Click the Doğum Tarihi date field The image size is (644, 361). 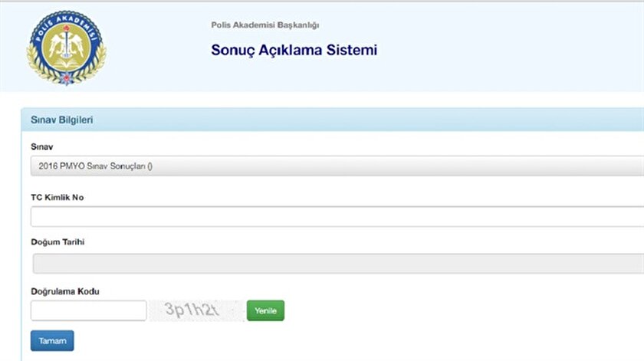click(x=337, y=264)
